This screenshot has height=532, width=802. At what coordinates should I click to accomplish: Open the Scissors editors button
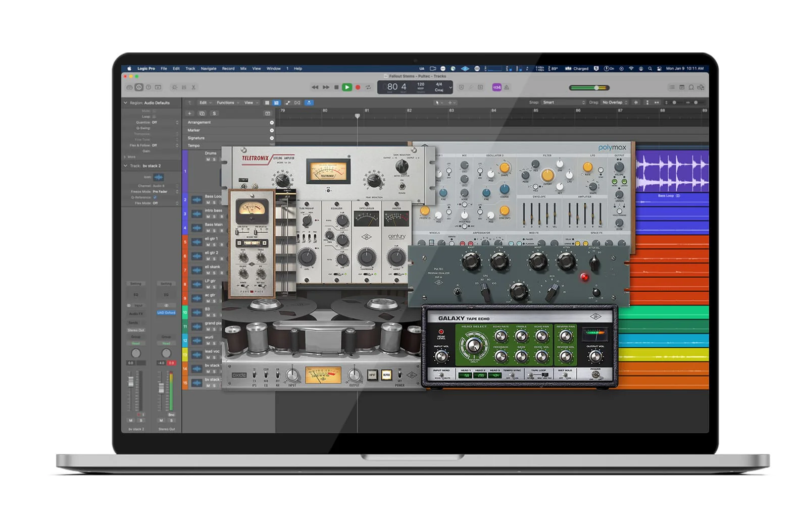193,87
